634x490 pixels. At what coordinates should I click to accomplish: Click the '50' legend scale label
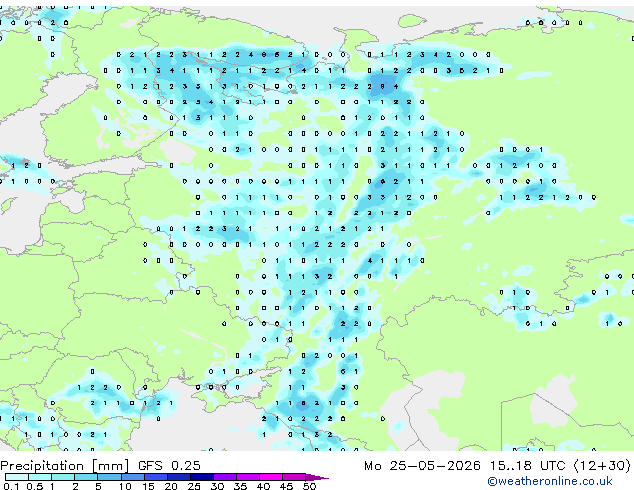pos(309,486)
